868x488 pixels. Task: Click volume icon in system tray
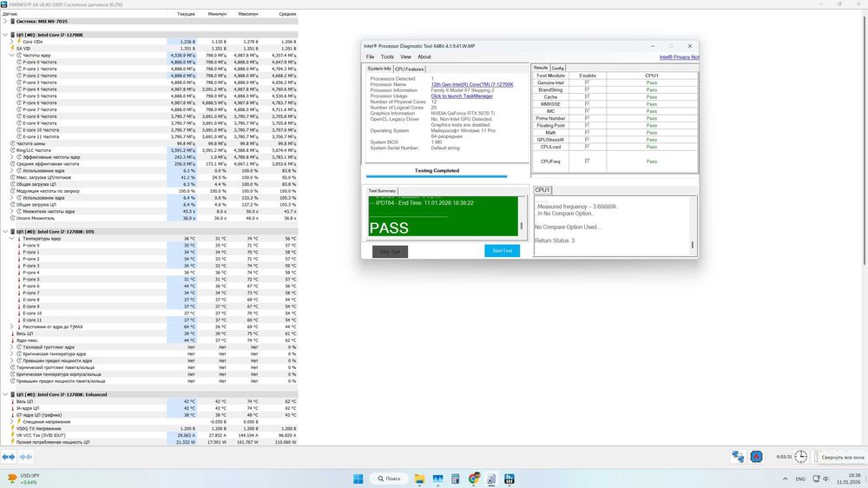(x=825, y=478)
